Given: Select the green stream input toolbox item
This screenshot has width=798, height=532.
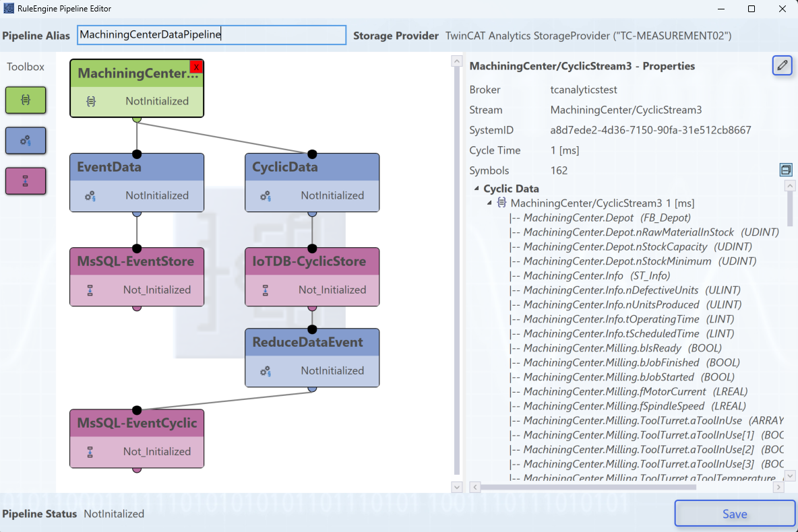Looking at the screenshot, I should point(26,100).
